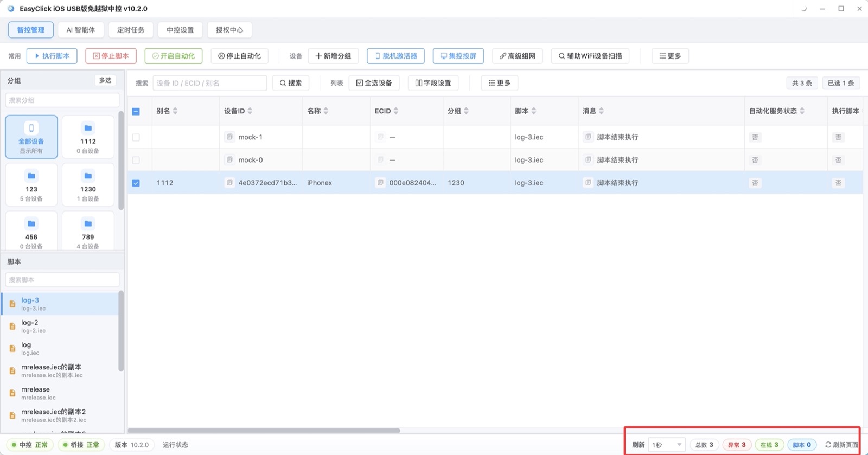Switch to AI 智能体 tab
Viewport: 868px width, 455px height.
(x=81, y=30)
